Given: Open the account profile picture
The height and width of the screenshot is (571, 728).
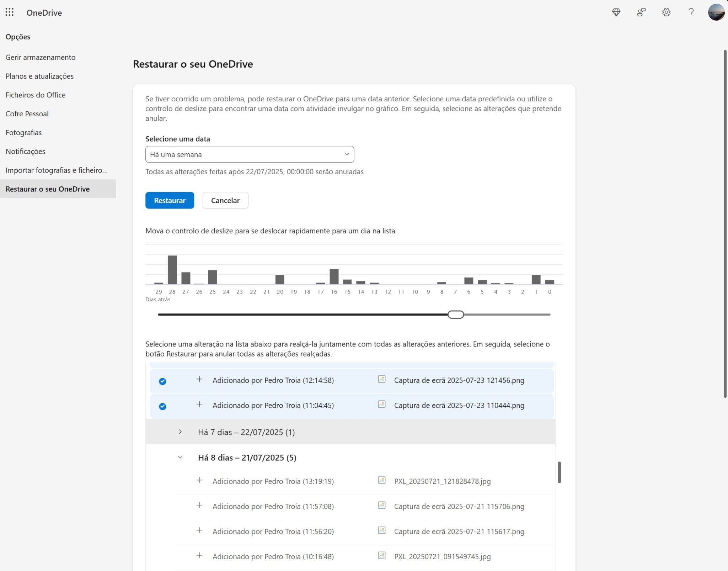Looking at the screenshot, I should coord(716,12).
